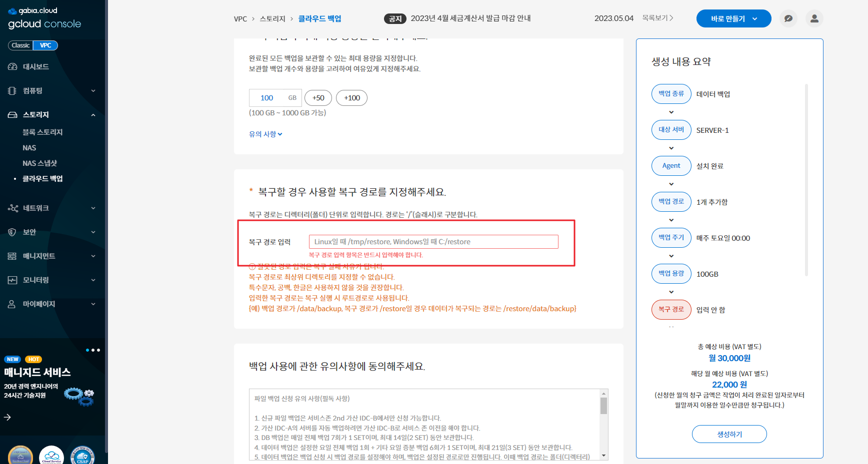The width and height of the screenshot is (868, 464).
Task: Expand the 컴퓨팅 menu chevron
Action: click(93, 91)
